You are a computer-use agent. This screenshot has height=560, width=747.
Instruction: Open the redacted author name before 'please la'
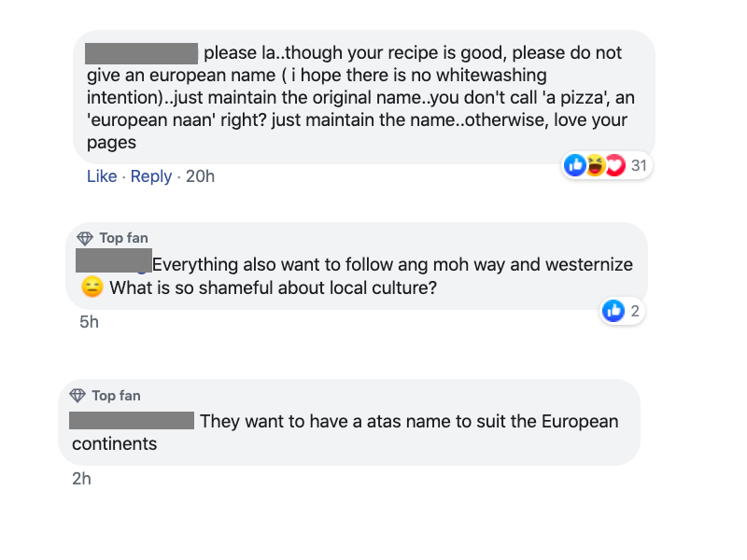click(141, 53)
